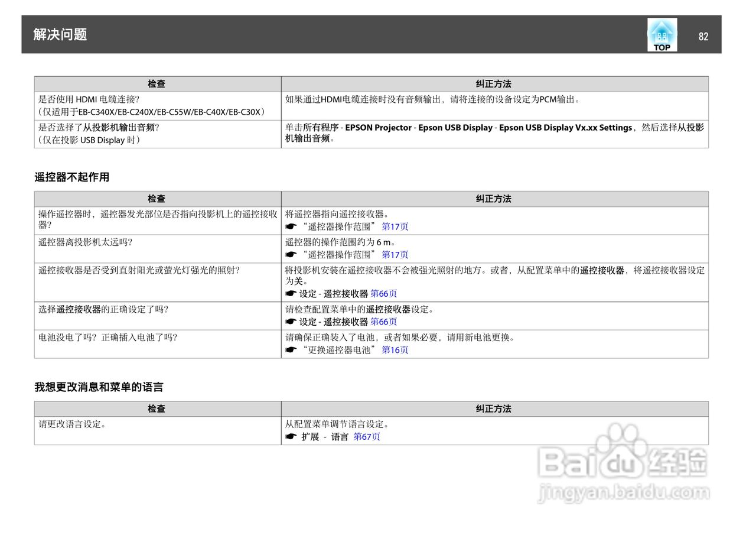This screenshot has height=535, width=756.
Task: Click the house graphic inside the TOP button
Action: click(661, 31)
